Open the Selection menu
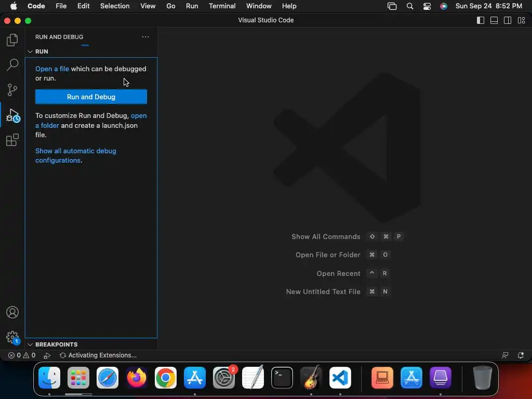Image resolution: width=532 pixels, height=399 pixels. click(115, 6)
